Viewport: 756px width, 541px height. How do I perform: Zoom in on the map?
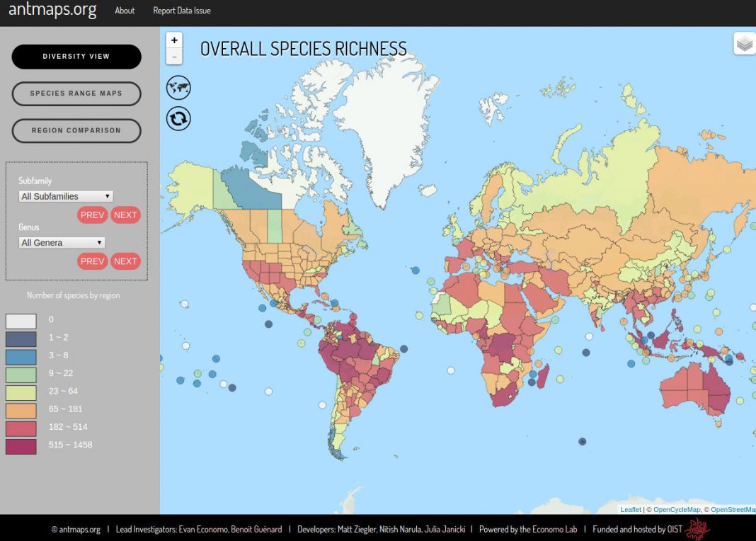point(174,40)
